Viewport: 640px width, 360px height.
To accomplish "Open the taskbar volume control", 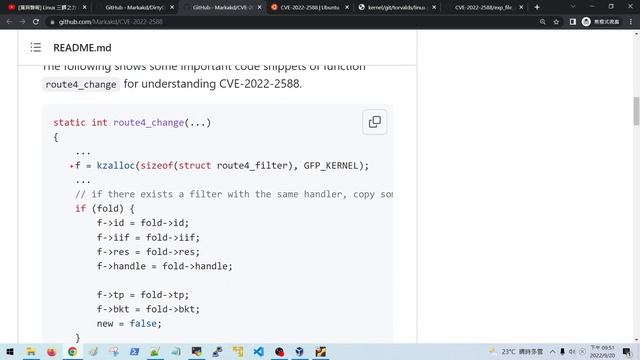I will point(572,351).
